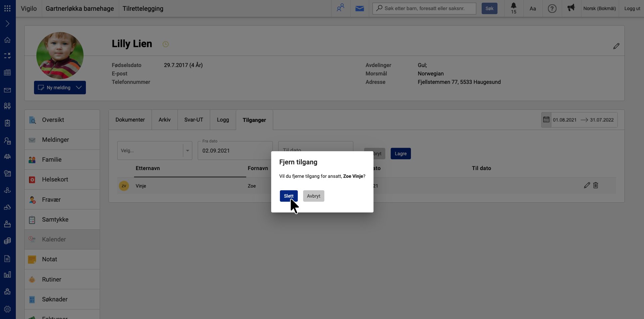The height and width of the screenshot is (319, 644).
Task: Click the Slett button in the dialog
Action: (x=288, y=196)
